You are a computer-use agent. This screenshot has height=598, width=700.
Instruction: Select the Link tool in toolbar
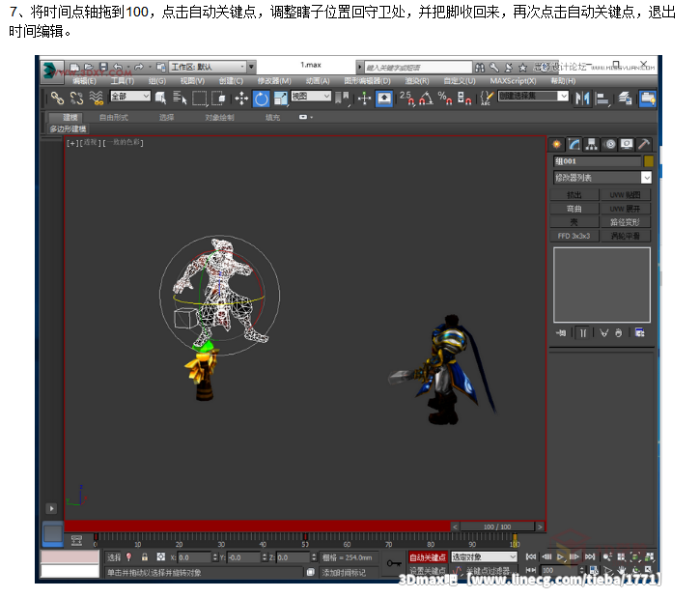point(57,98)
